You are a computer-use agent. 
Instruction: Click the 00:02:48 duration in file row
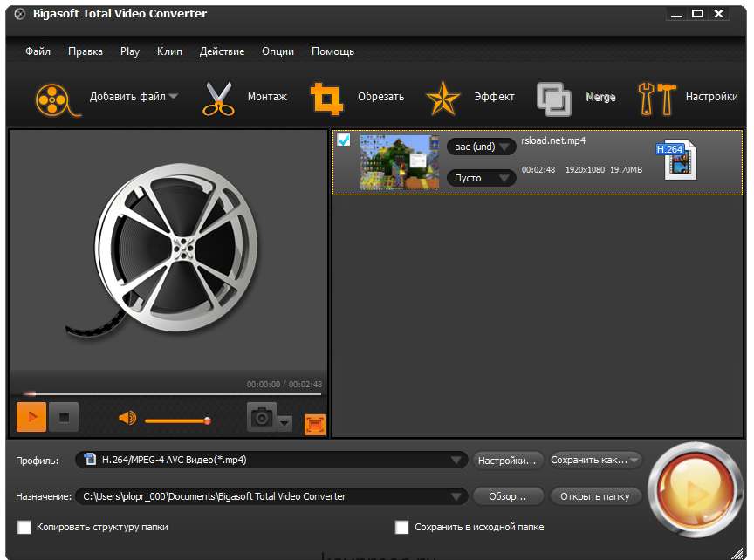538,170
